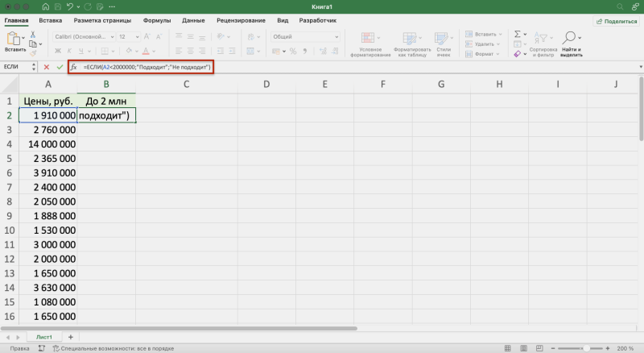Apply comma number style
This screenshot has width=644, height=353.
(x=305, y=51)
